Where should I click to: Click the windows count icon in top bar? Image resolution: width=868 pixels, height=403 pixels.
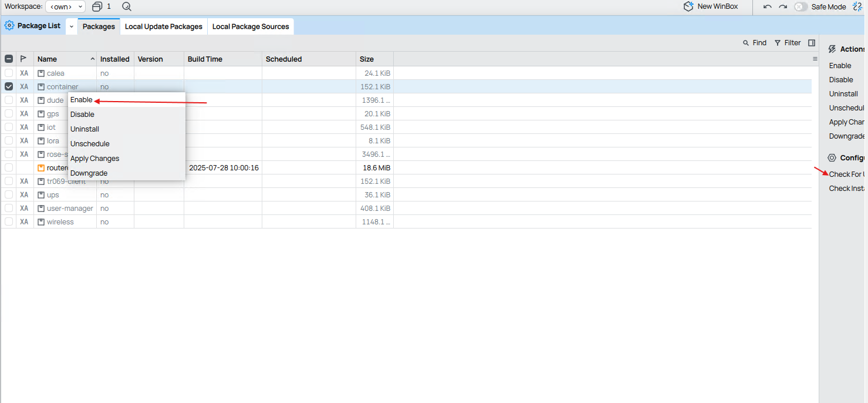click(x=97, y=6)
